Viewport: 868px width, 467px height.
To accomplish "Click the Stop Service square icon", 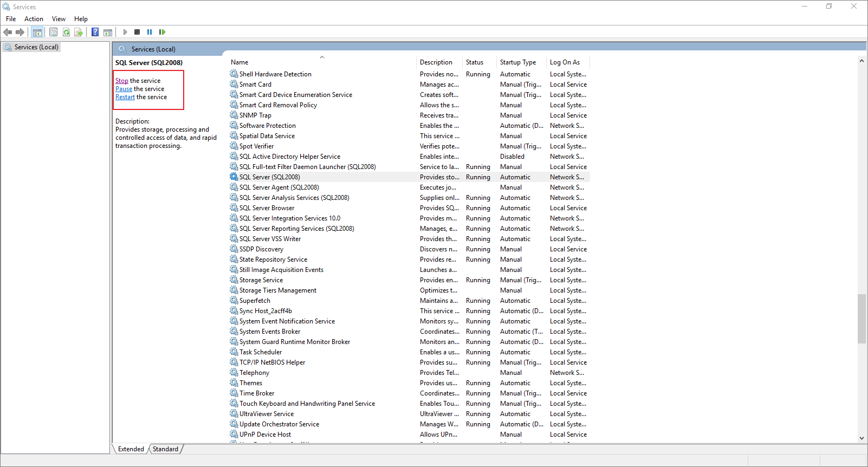I will point(137,32).
